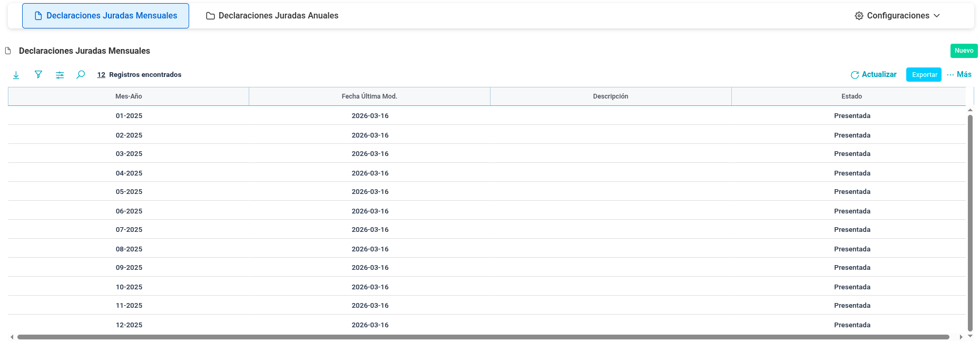Click the magnifying glass search icon
Image resolution: width=980 pixels, height=361 pixels.
pos(81,75)
